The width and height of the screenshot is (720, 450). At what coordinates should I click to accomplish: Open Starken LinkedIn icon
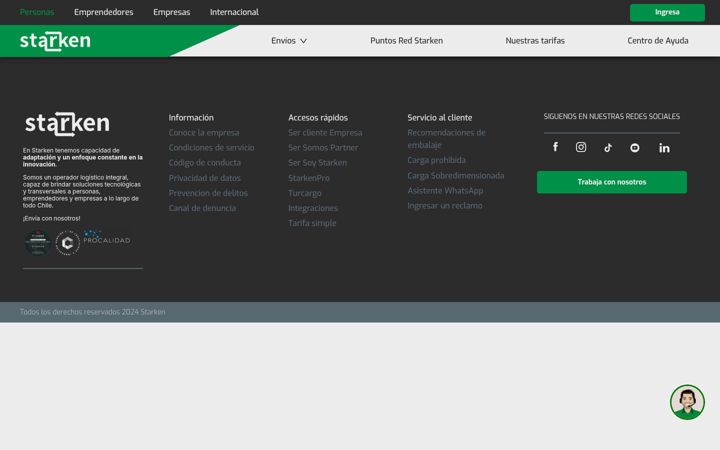664,147
